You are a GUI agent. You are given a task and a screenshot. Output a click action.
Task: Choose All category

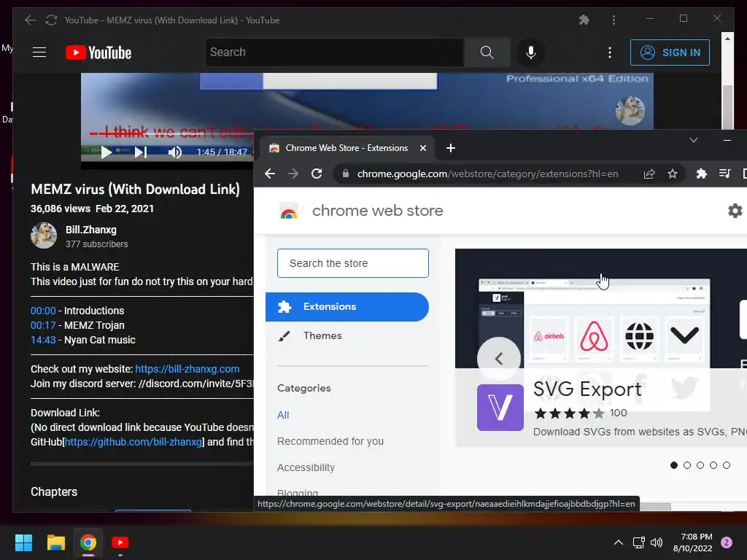point(283,415)
